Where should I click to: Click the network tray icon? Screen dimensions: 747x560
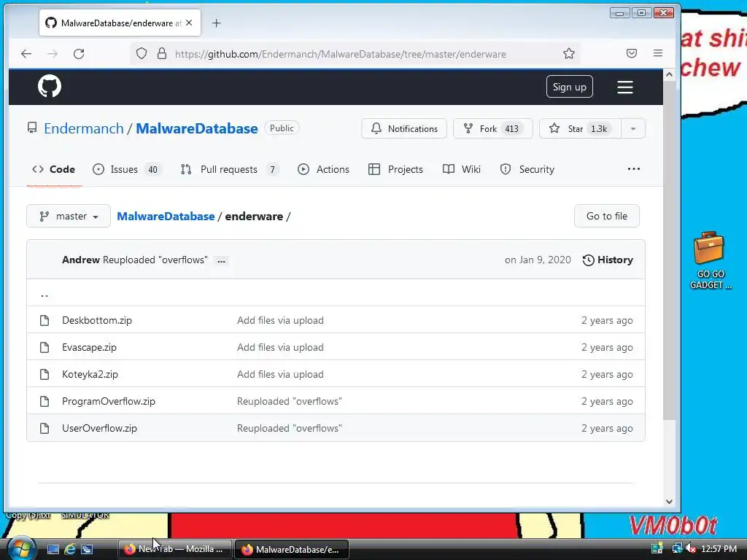[x=676, y=548]
